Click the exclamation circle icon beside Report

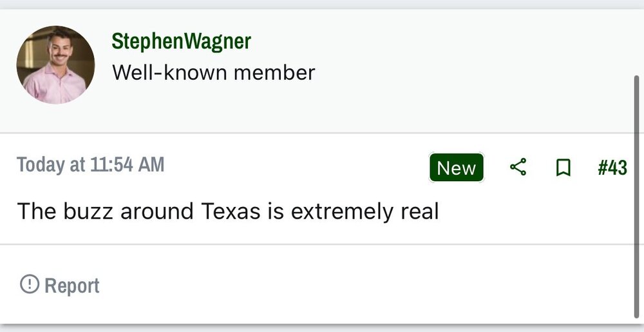tap(30, 284)
